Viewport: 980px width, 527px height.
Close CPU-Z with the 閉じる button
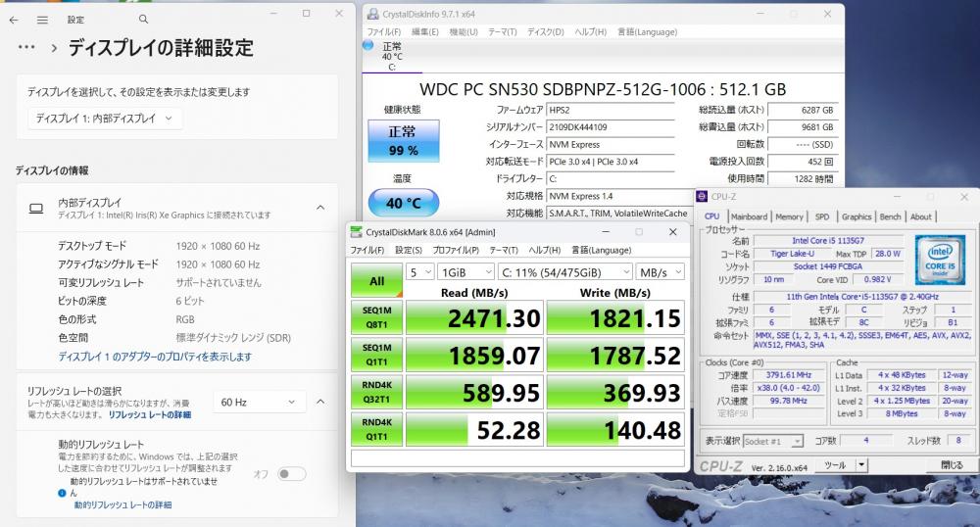click(x=952, y=465)
